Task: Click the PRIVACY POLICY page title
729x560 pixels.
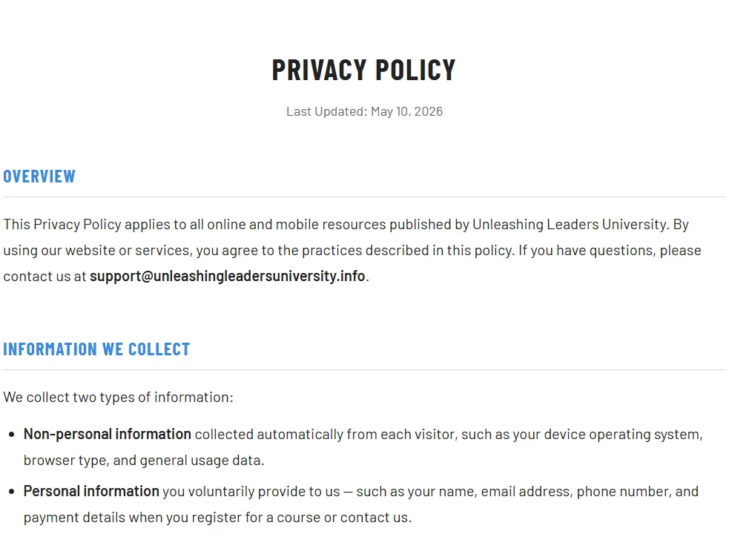Action: [364, 70]
